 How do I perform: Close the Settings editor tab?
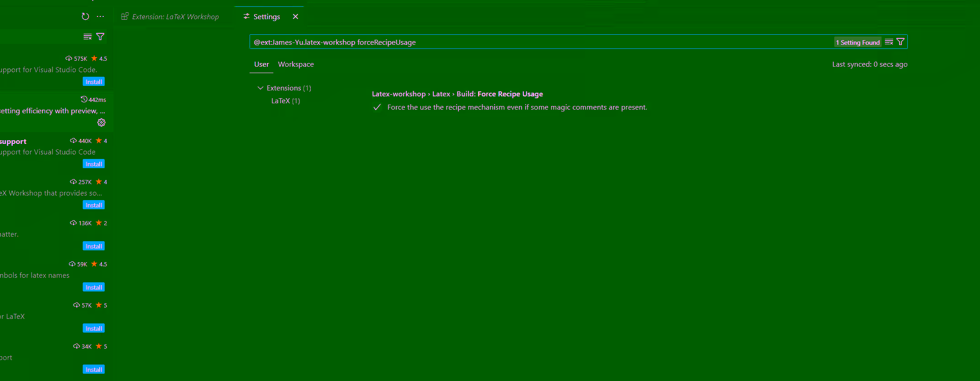click(x=295, y=16)
